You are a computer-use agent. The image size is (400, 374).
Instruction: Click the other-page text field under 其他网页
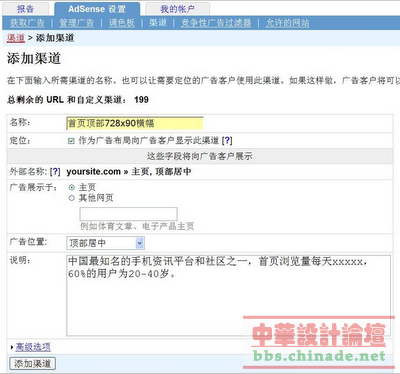(x=128, y=214)
